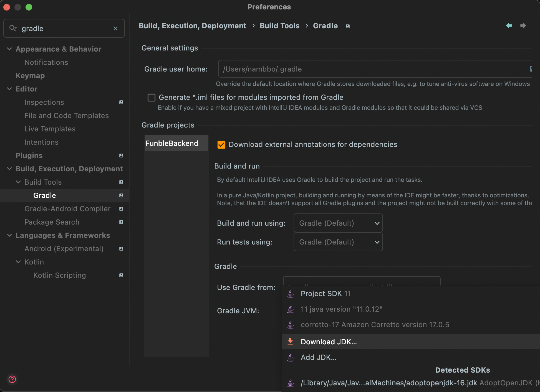Click the Java icon next to adoptopenjdk-16 path
This screenshot has height=392, width=540.
[x=291, y=383]
